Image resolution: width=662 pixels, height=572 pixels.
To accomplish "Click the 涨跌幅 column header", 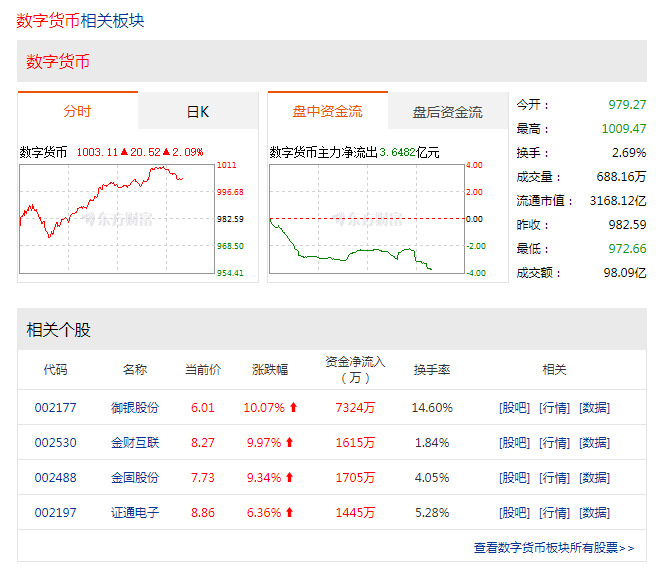I will [270, 370].
